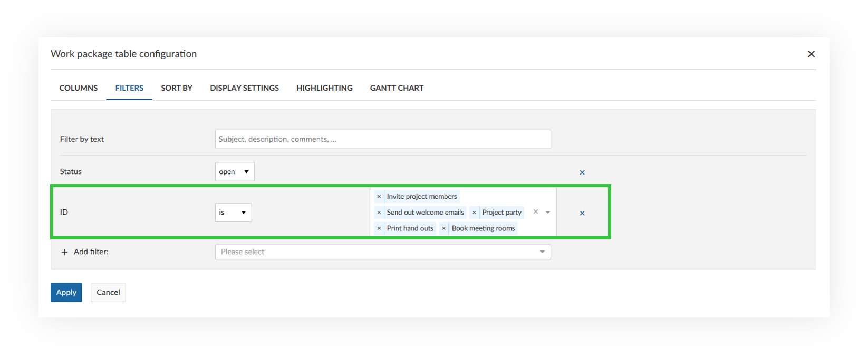Open the Status operator dropdown
Image resolution: width=868 pixels, height=357 pixels.
click(x=235, y=172)
